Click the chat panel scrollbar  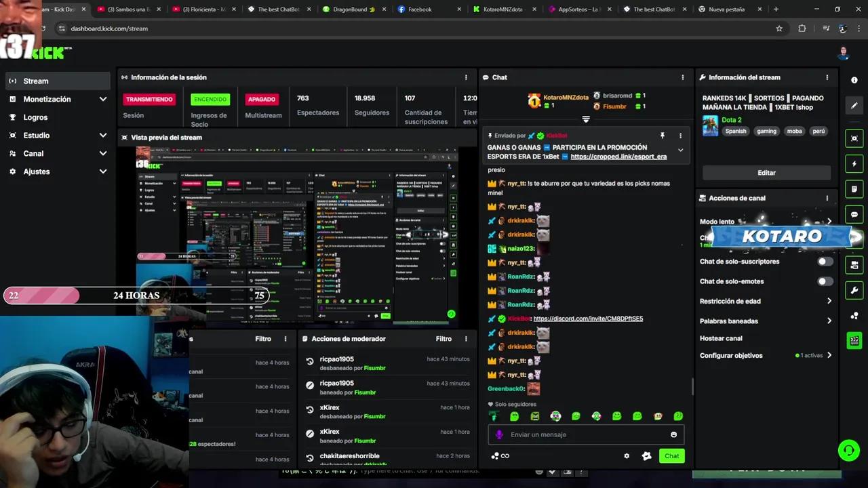tap(692, 386)
